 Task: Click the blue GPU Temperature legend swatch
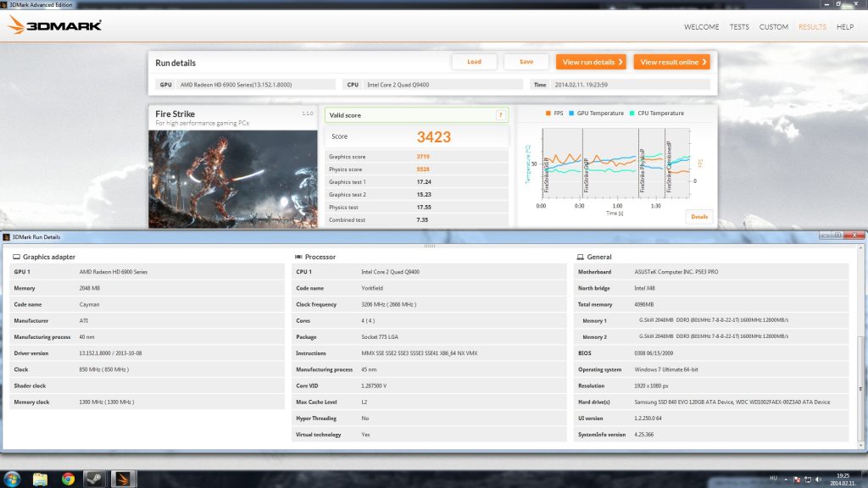click(x=571, y=113)
